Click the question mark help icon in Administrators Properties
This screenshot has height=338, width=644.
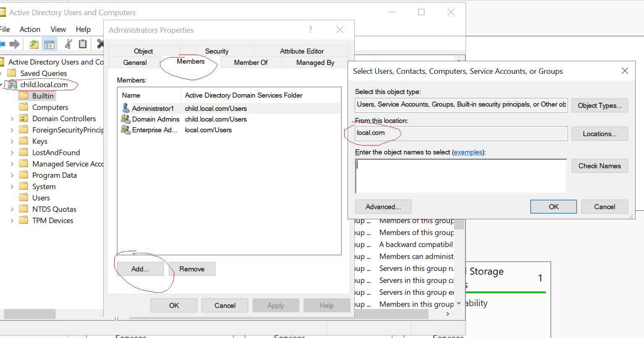pos(310,29)
